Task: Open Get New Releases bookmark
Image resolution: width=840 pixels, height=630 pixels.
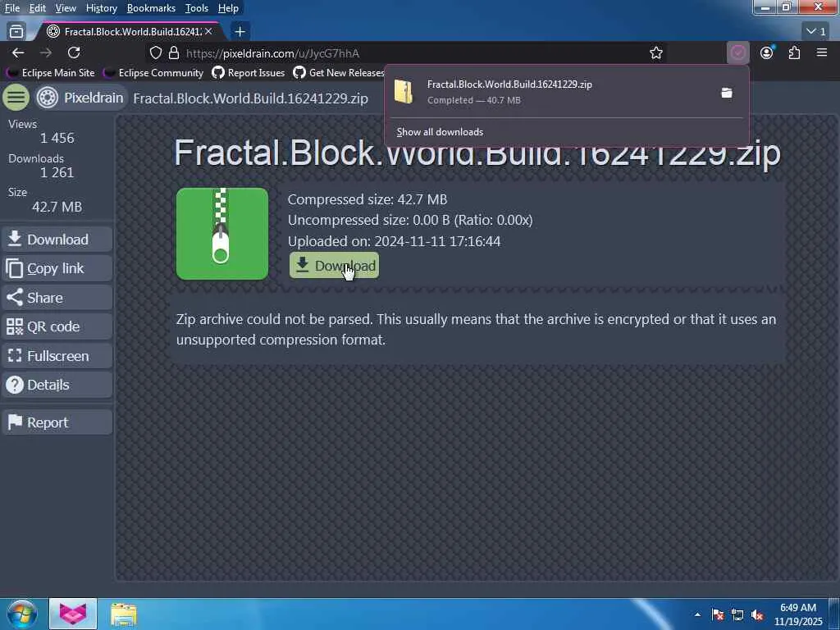Action: (339, 72)
